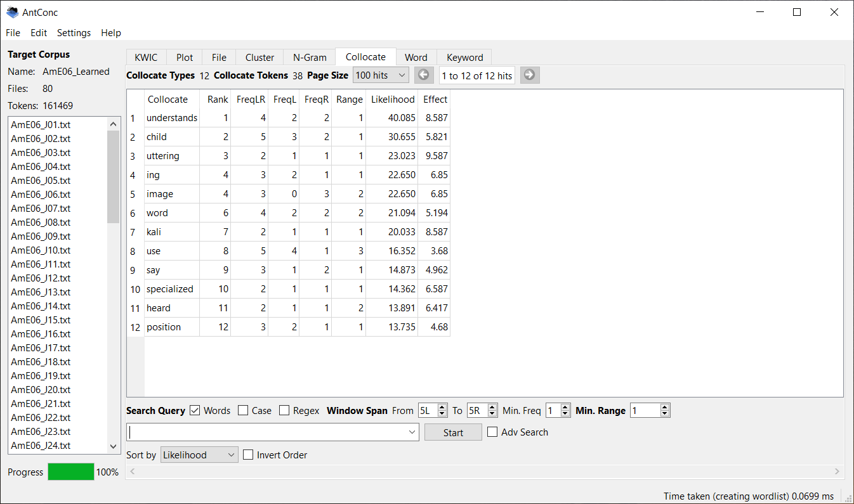Click the Collocate column header
Viewport: 854px width, 504px height.
click(168, 99)
